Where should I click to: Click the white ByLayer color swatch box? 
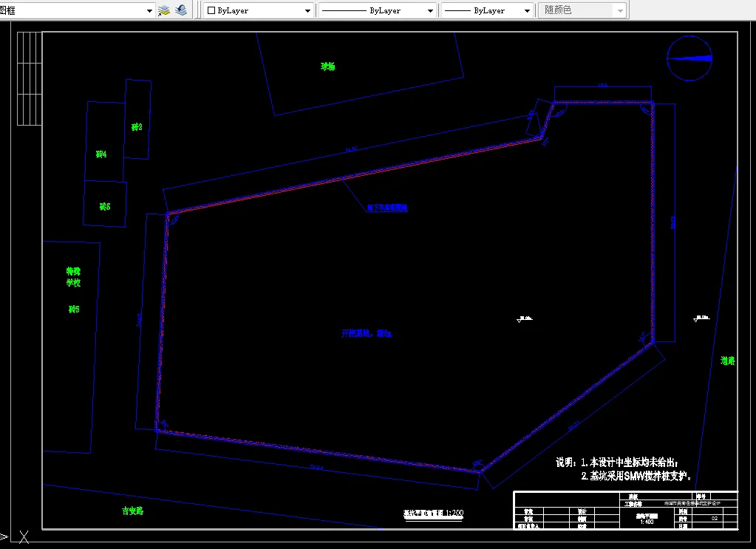(x=211, y=10)
